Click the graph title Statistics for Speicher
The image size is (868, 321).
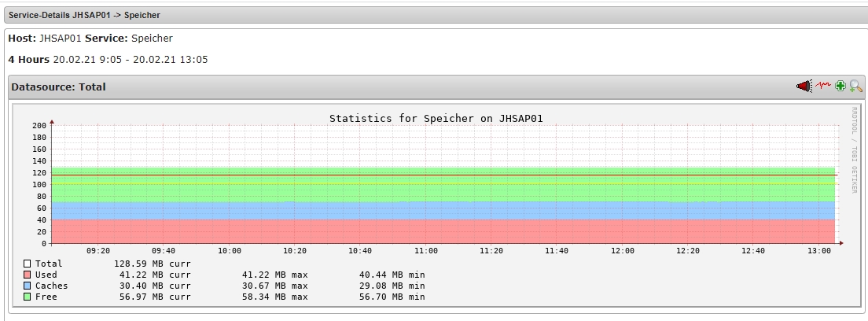436,119
